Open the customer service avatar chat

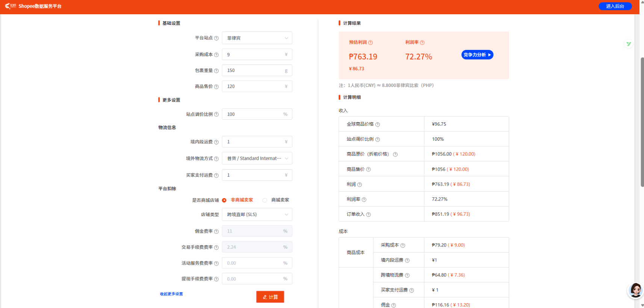635,290
